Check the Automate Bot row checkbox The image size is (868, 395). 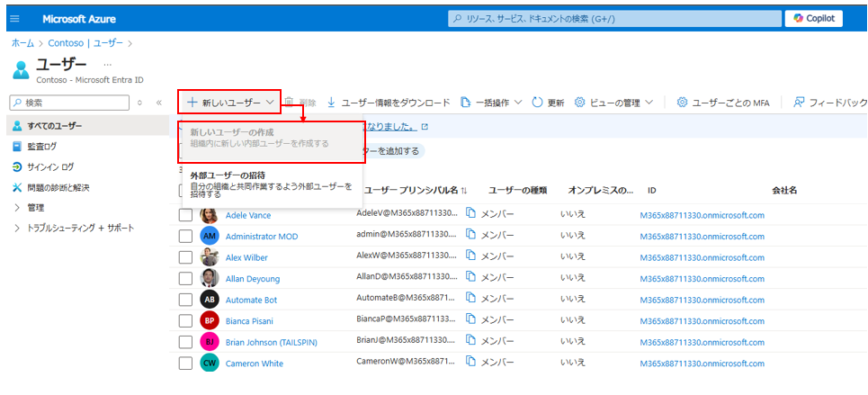185,300
